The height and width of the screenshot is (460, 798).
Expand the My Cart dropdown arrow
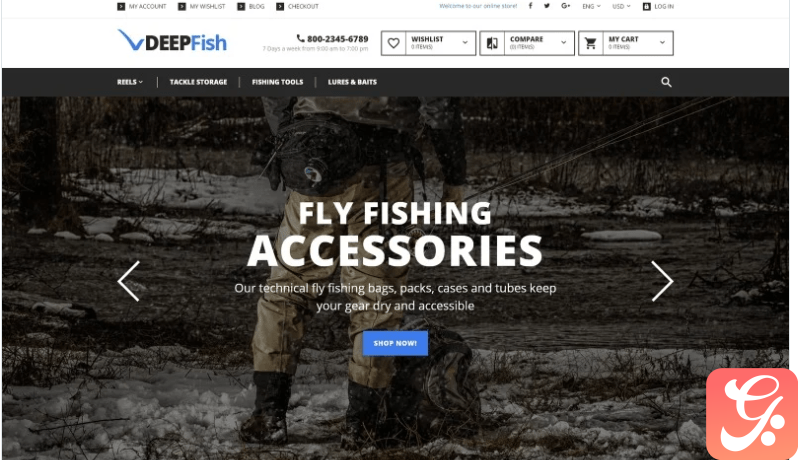point(662,43)
